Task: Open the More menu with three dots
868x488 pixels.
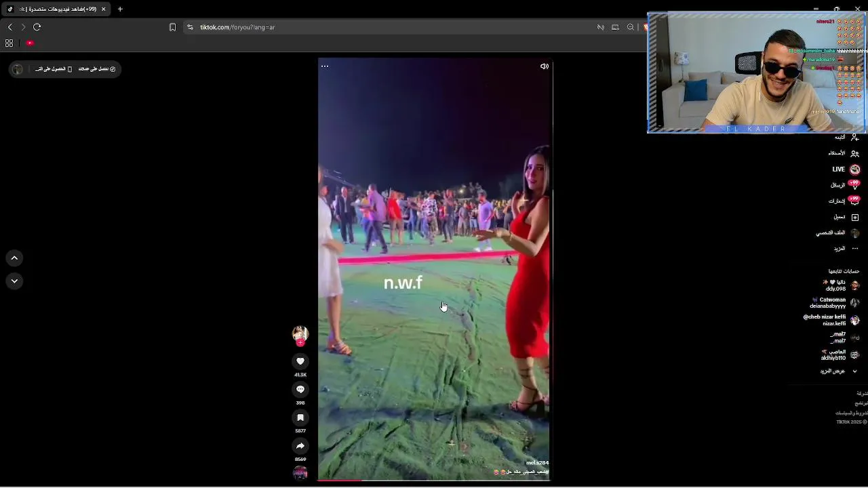Action: point(846,249)
